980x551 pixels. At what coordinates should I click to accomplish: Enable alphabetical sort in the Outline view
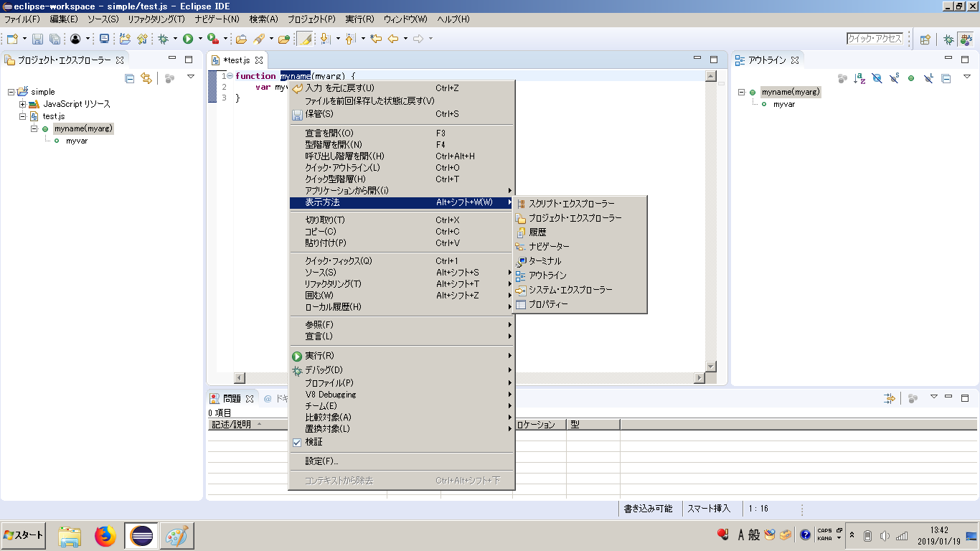[859, 78]
